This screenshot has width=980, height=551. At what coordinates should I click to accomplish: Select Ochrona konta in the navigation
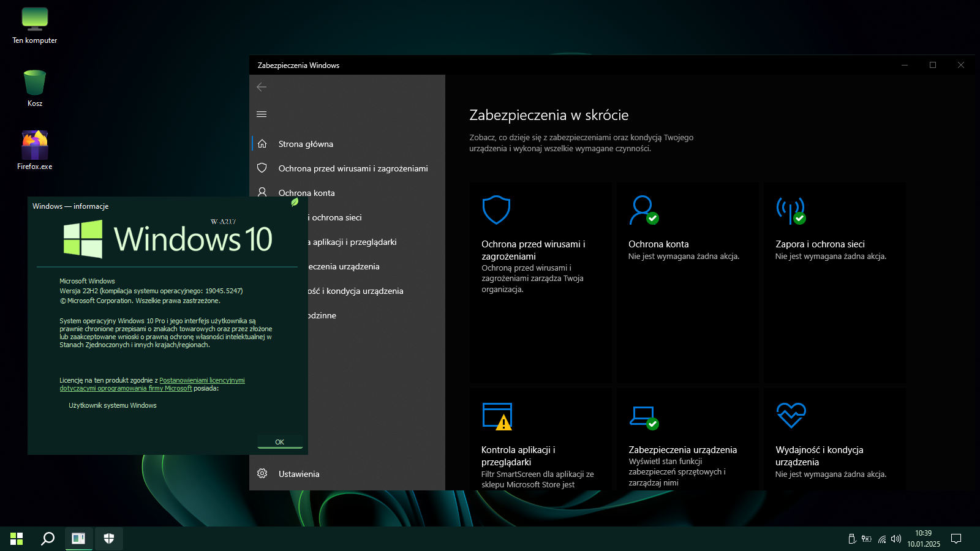[x=306, y=193]
